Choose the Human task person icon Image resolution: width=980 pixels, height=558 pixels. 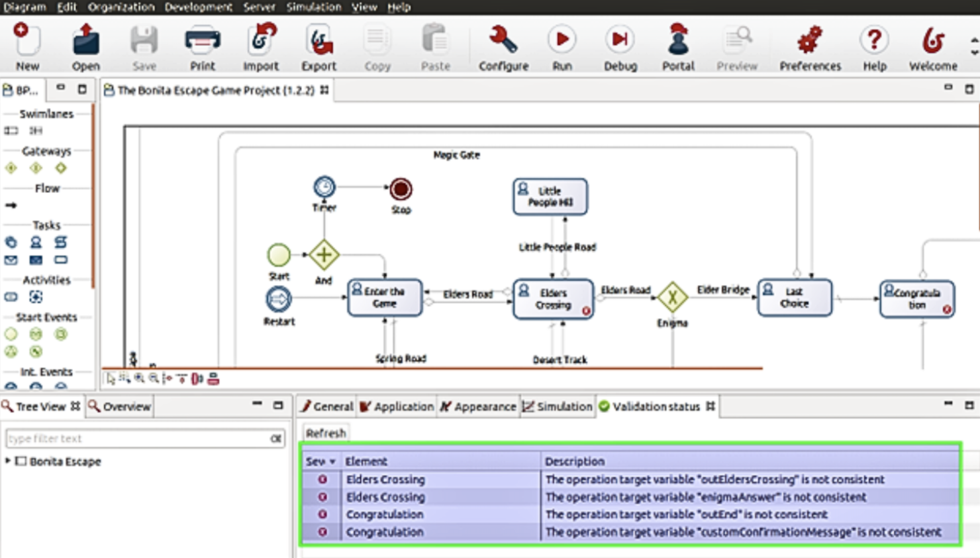coord(36,242)
